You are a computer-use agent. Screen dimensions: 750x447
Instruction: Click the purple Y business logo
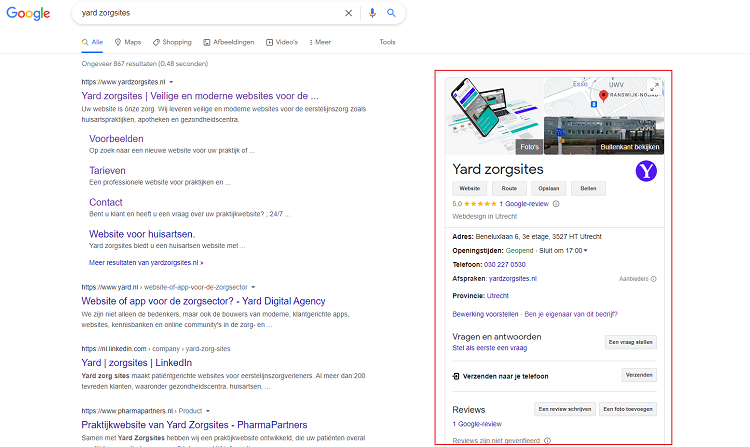647,170
